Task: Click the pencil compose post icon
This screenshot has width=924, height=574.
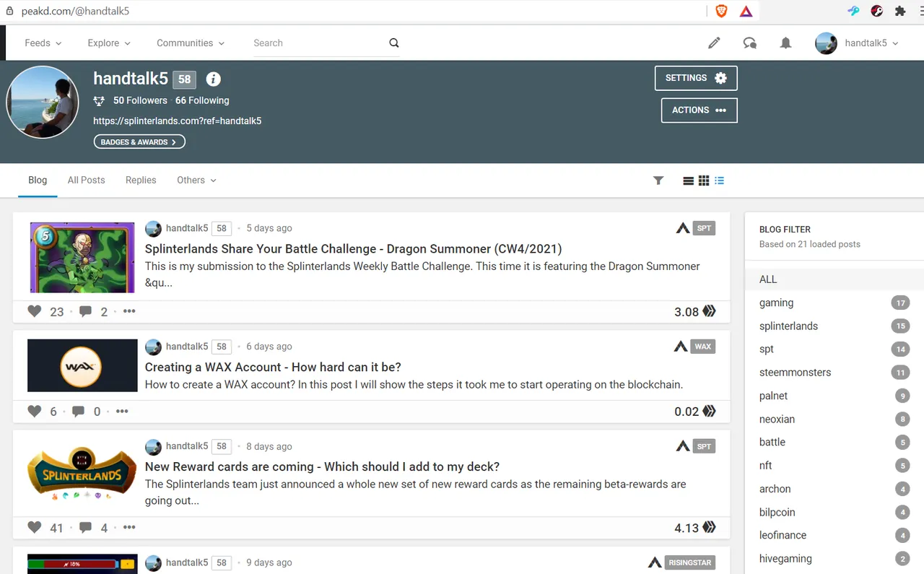Action: (714, 43)
